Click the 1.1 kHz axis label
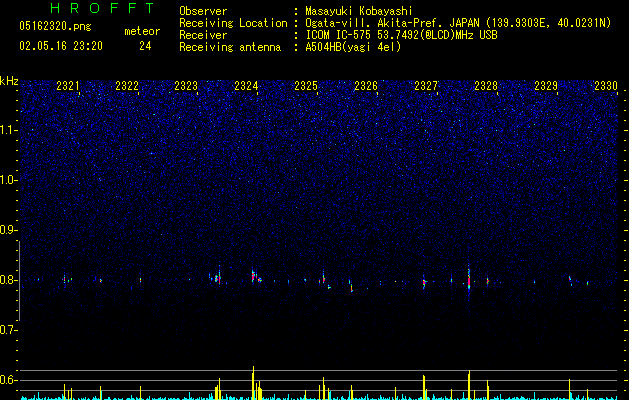This screenshot has width=629, height=400. click(9, 130)
